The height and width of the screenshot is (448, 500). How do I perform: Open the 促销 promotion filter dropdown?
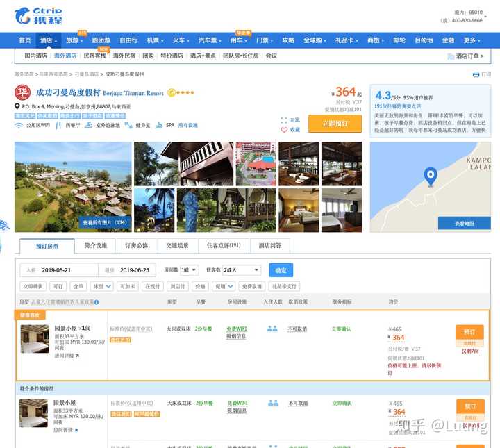click(x=224, y=286)
